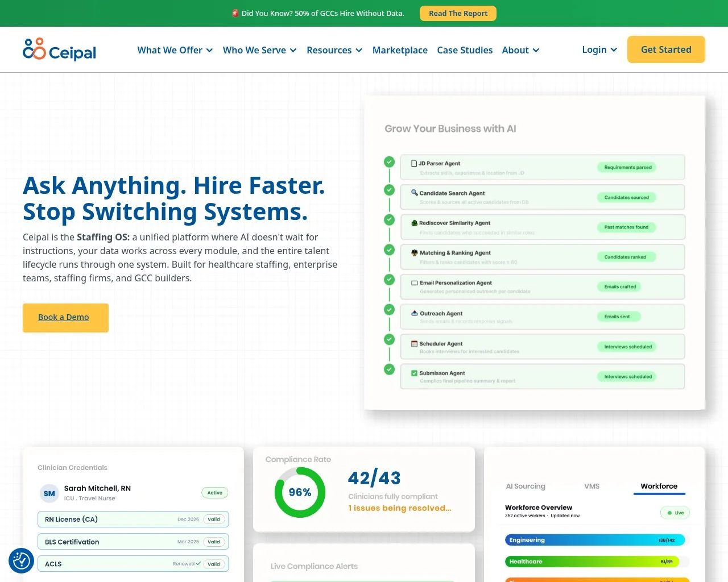Click the Live Compliance Alerts heading
Screen dimensions: 728x582
click(x=314, y=566)
